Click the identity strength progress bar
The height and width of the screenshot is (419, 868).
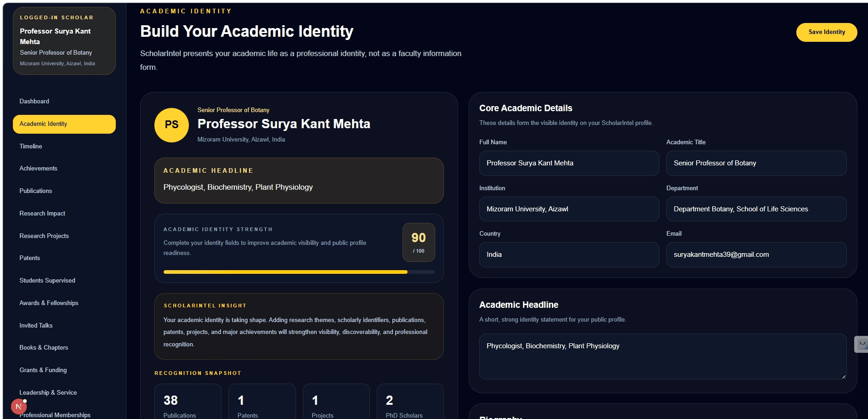point(299,272)
